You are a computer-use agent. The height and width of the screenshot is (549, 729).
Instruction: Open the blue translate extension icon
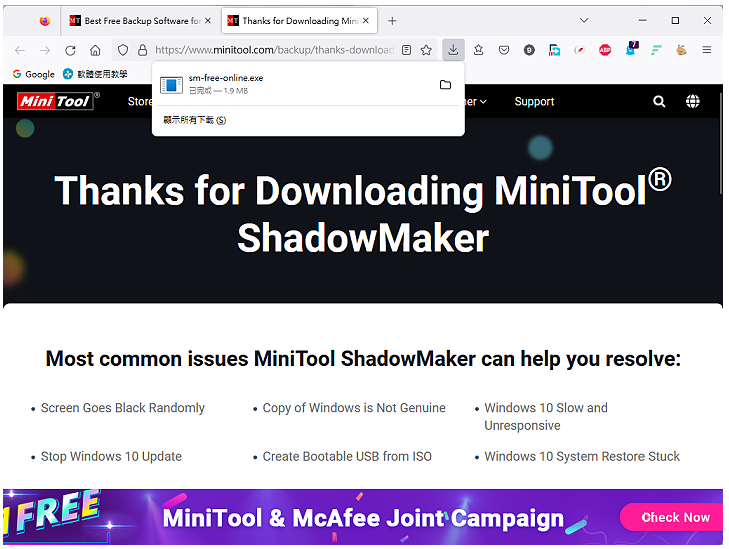click(x=554, y=50)
